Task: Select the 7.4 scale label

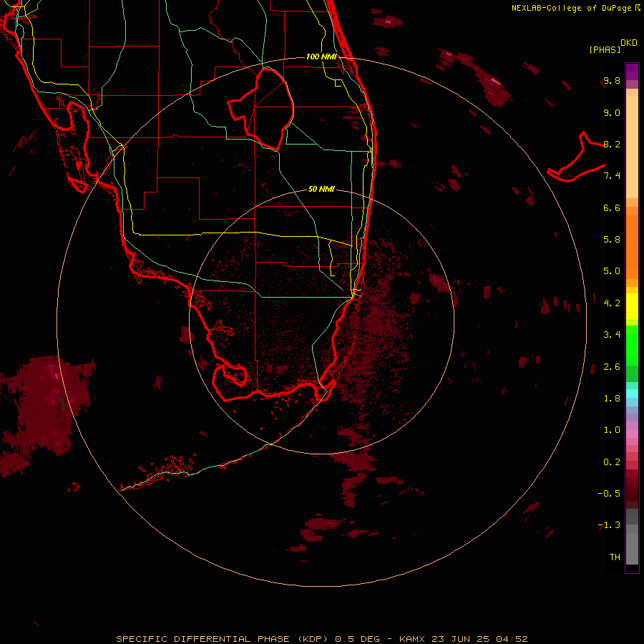Action: coord(612,176)
